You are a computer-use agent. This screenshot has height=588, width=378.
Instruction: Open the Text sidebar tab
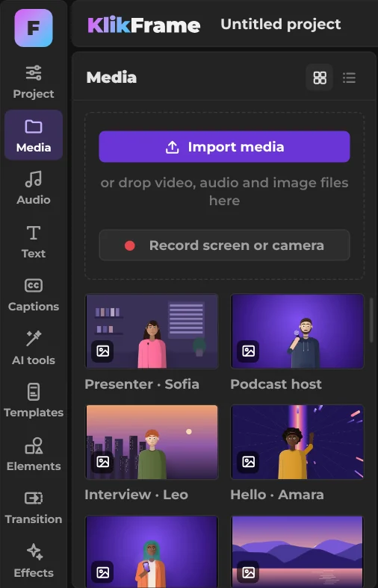(x=34, y=242)
